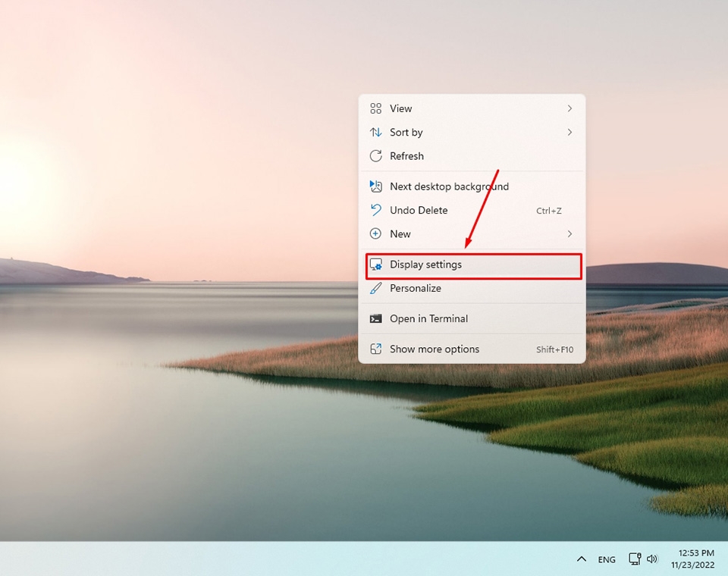Click the Personalize brush icon
Image resolution: width=728 pixels, height=576 pixels.
coord(376,288)
